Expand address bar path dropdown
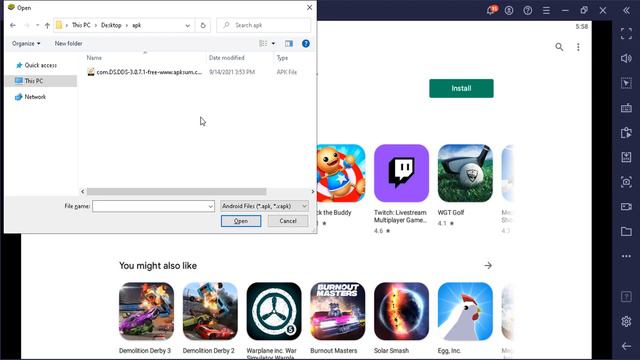This screenshot has height=360, width=640. (x=187, y=25)
